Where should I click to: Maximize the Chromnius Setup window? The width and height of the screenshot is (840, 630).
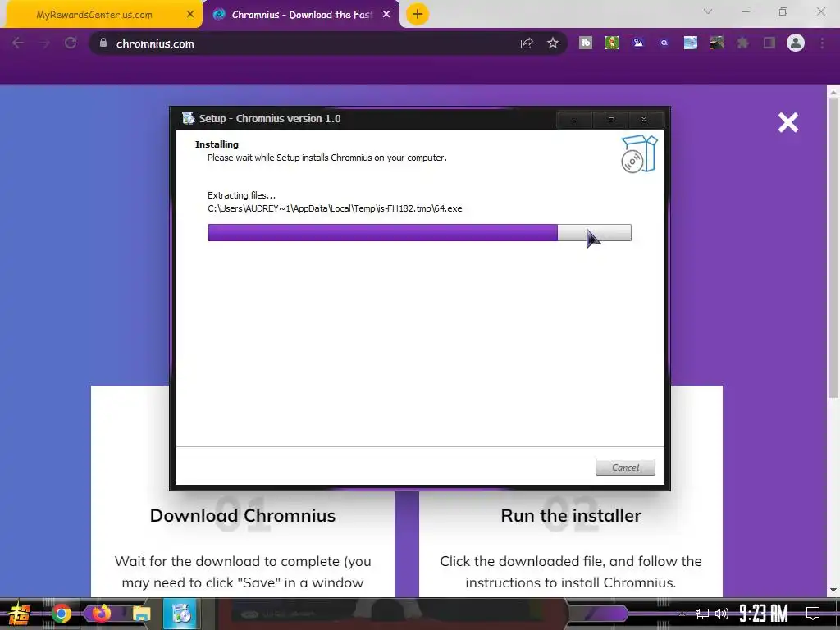[610, 120]
